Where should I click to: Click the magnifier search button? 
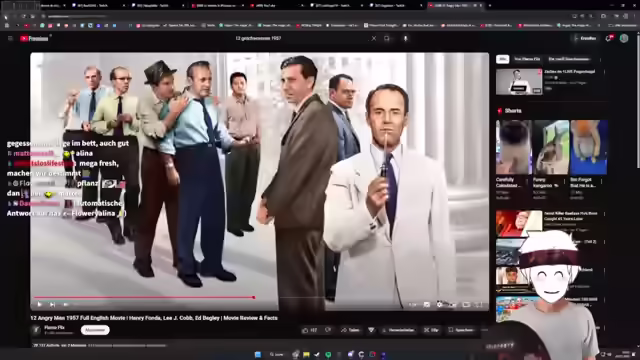point(387,38)
